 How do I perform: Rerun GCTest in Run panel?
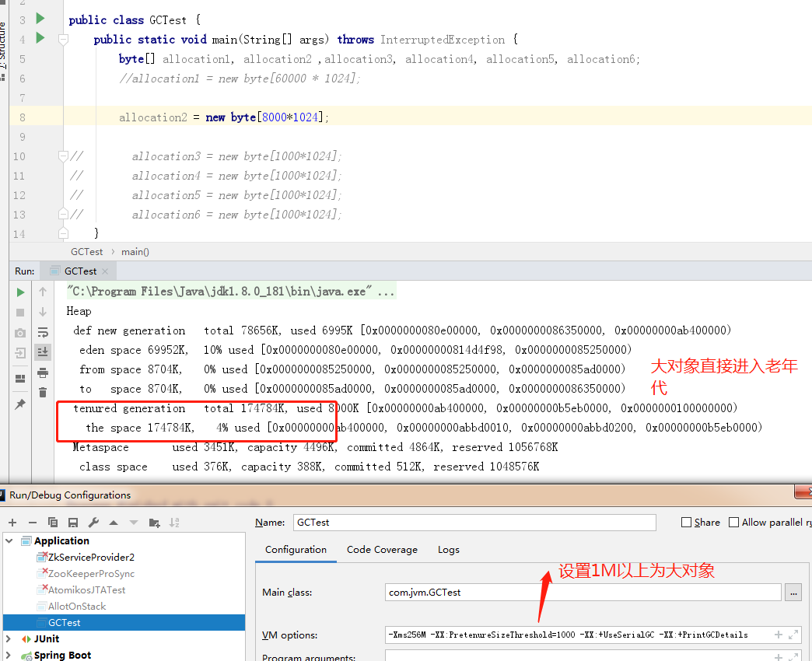[x=20, y=292]
